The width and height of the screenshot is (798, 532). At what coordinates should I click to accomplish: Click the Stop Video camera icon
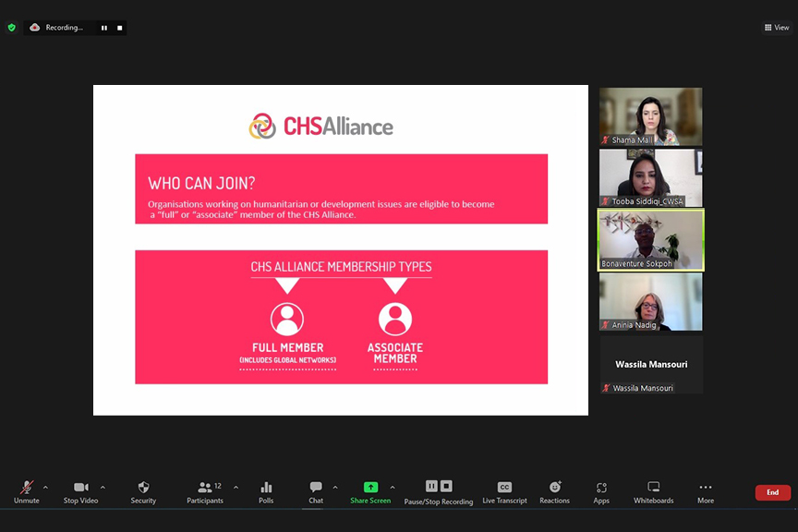coord(81,487)
